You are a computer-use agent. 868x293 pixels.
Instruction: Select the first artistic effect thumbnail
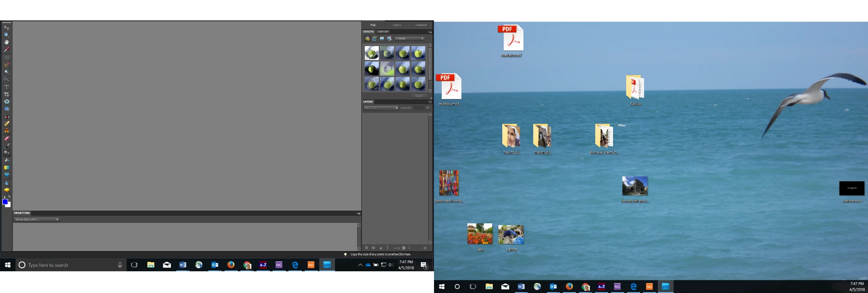372,53
